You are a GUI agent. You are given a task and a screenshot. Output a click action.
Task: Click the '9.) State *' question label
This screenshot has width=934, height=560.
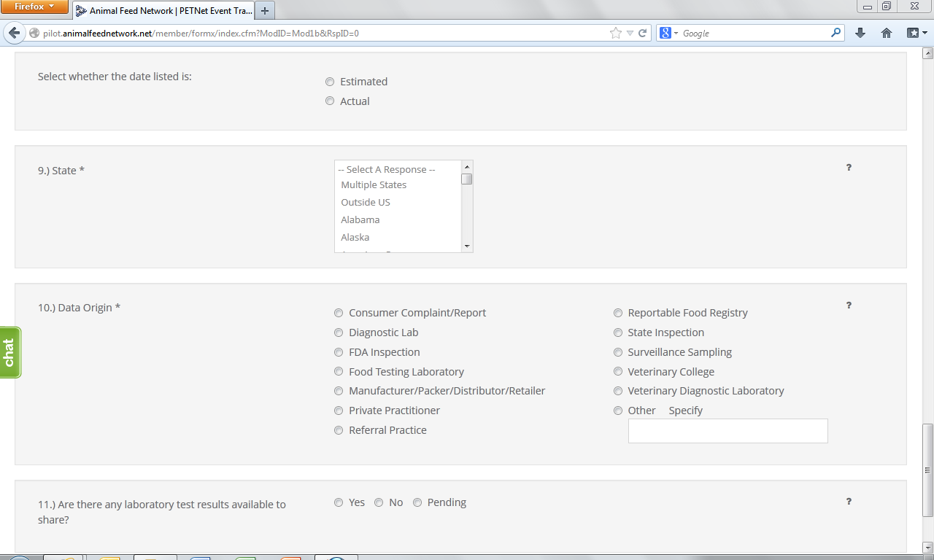[x=61, y=171]
